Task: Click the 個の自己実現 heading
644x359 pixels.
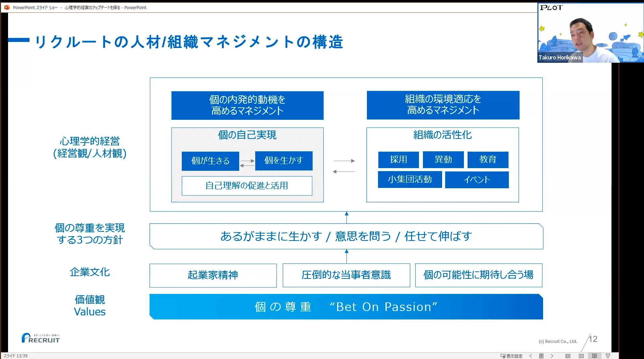Action: coord(247,135)
